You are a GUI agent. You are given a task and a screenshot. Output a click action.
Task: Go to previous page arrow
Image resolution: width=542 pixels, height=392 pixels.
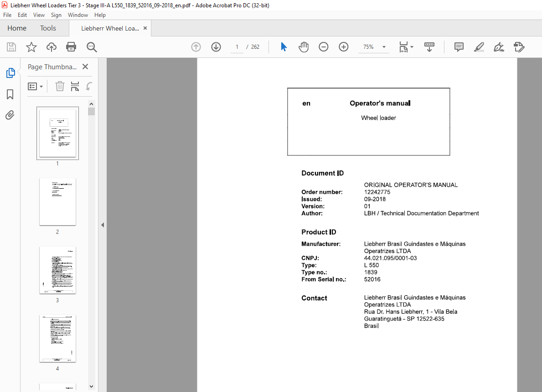coord(196,47)
